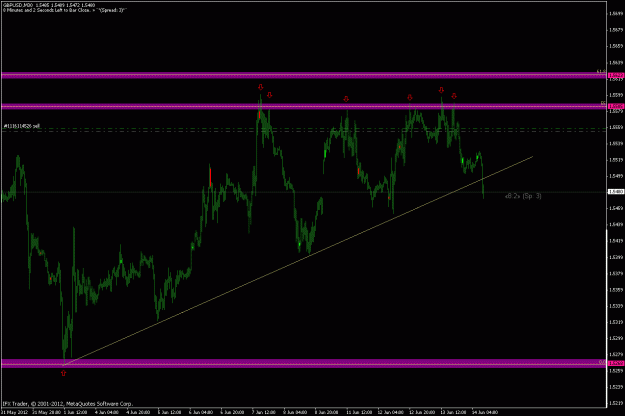
Task: Click the 1.5699 price scale label
Action: click(x=616, y=13)
